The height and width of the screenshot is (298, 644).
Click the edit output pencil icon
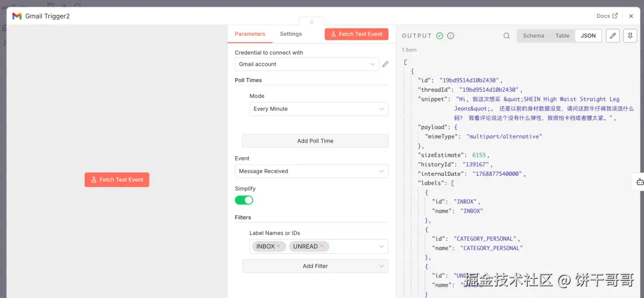[x=612, y=36]
